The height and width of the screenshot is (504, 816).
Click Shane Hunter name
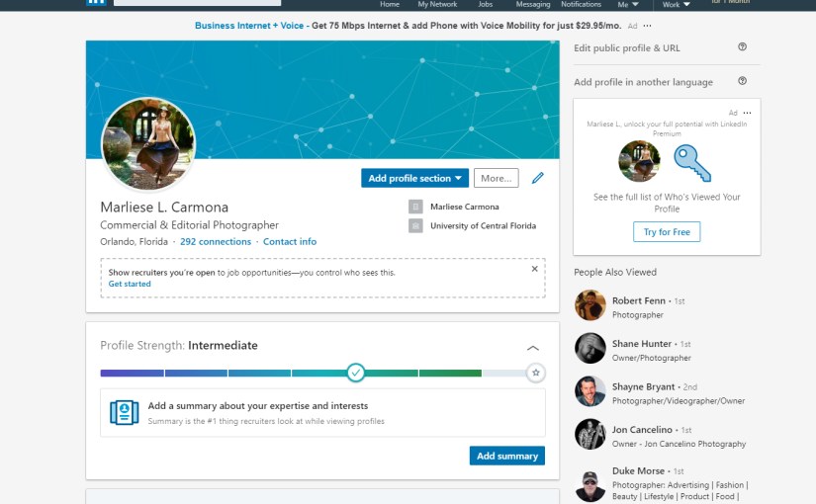click(x=642, y=344)
